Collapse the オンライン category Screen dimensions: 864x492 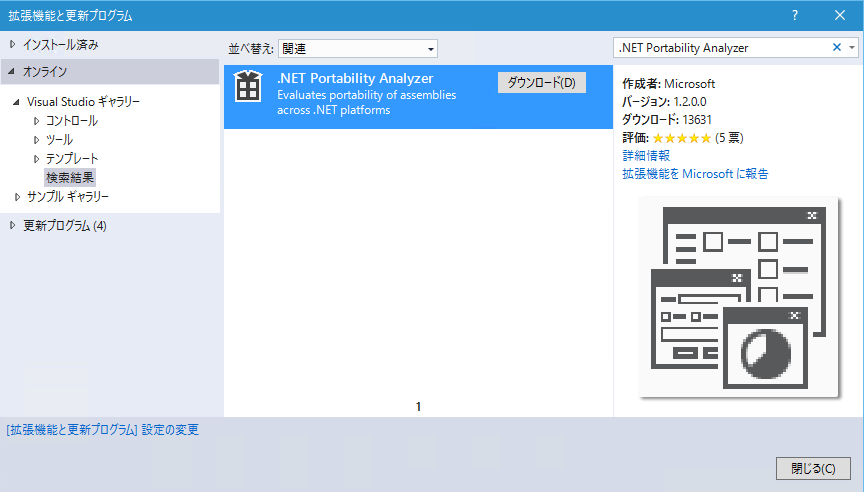coord(12,72)
